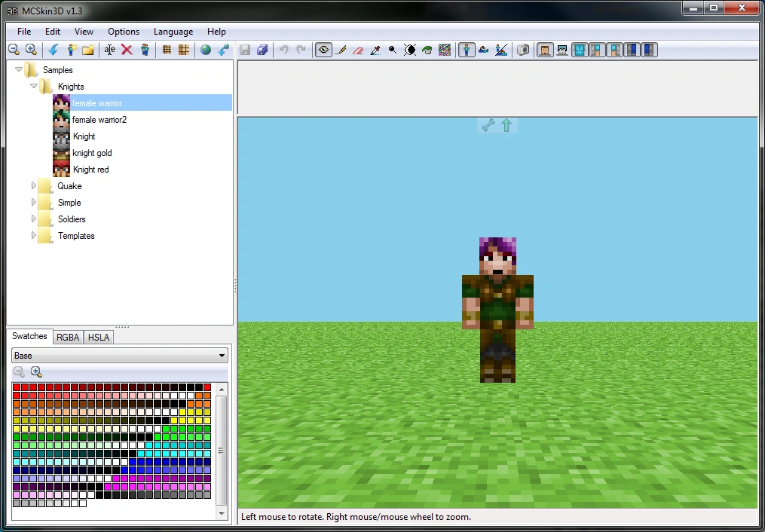Expand the Quake folder
Image resolution: width=765 pixels, height=532 pixels.
(x=34, y=186)
